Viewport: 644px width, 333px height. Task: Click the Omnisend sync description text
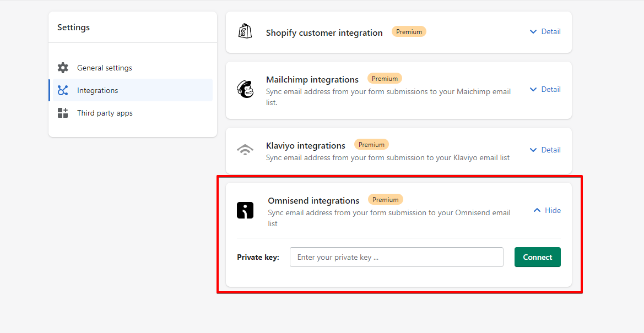[389, 218]
